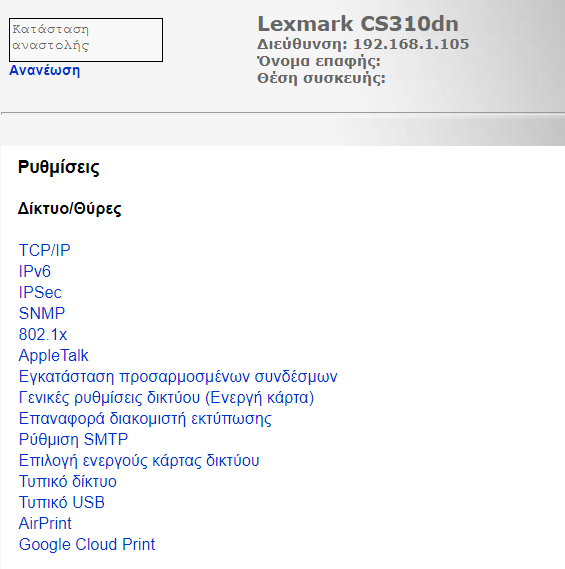Open the TCP/IP settings link

click(44, 250)
